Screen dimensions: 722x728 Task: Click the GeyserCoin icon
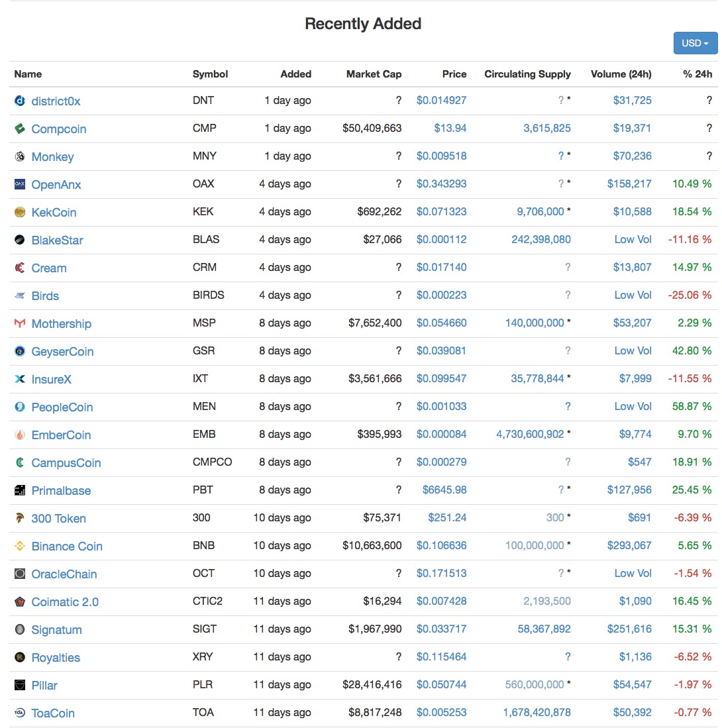tap(19, 352)
